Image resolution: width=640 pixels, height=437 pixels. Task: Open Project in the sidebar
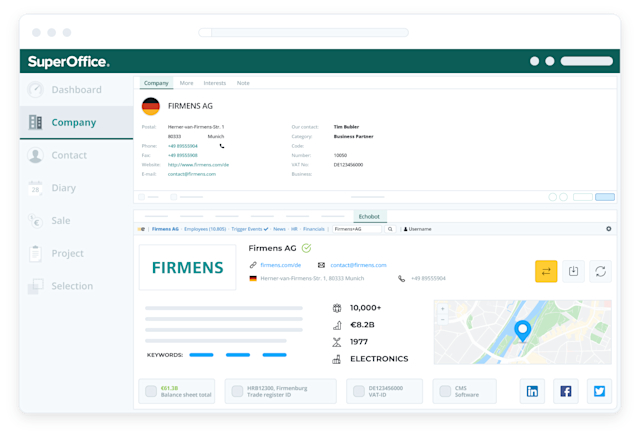click(76, 253)
